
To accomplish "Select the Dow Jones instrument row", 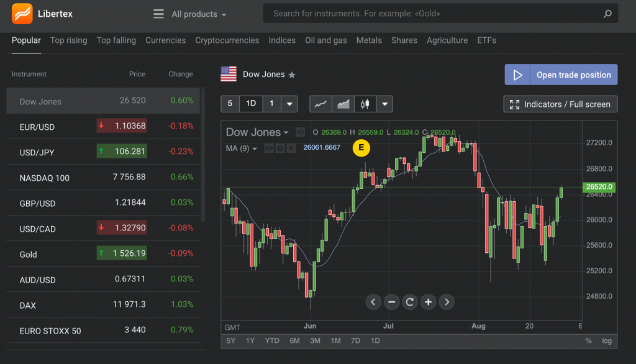I will coord(103,101).
